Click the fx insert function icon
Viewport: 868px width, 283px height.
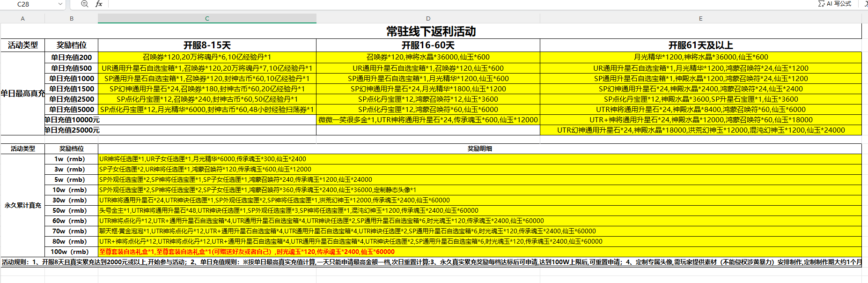point(99,4)
